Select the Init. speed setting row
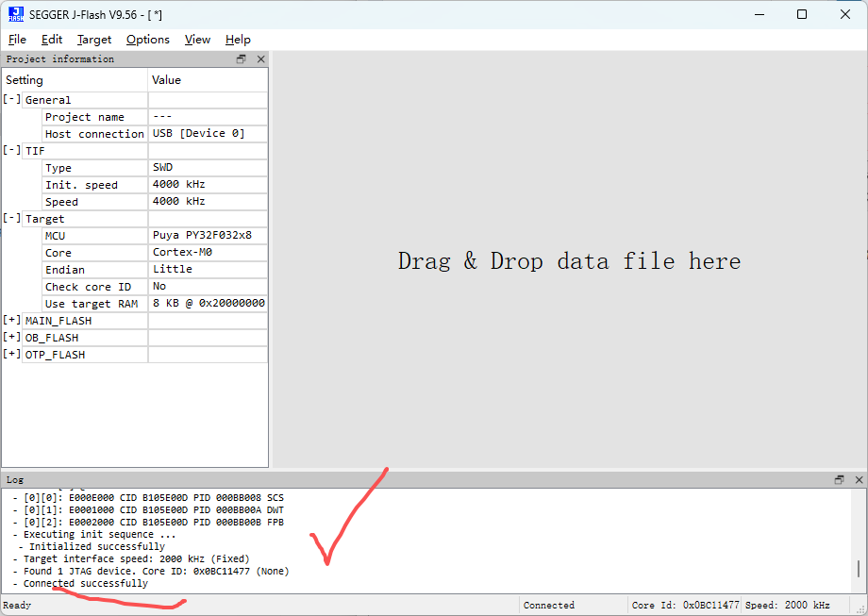 (155, 185)
